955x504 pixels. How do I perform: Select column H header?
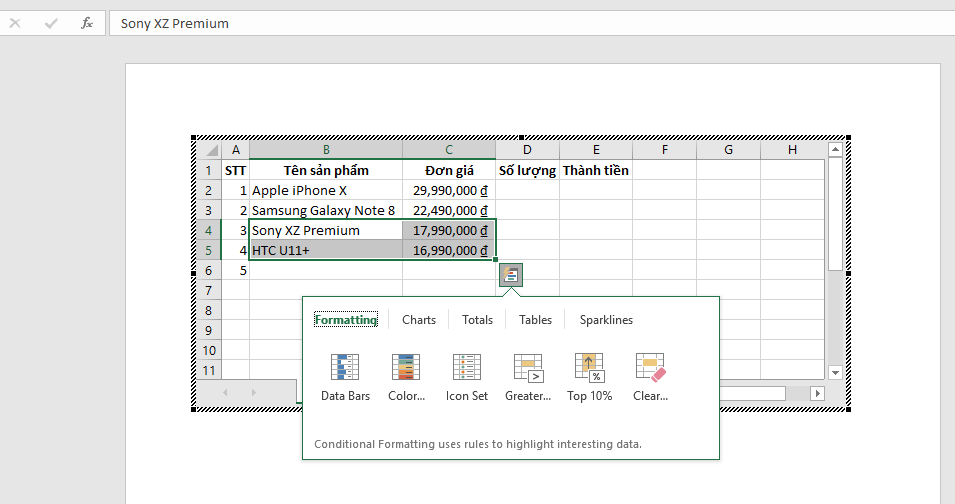792,150
